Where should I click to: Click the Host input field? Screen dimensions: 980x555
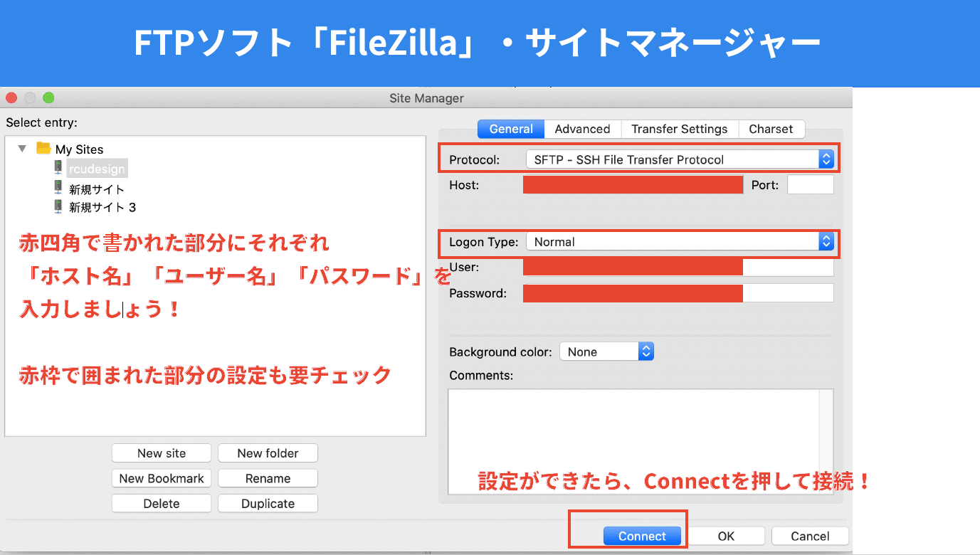point(633,185)
